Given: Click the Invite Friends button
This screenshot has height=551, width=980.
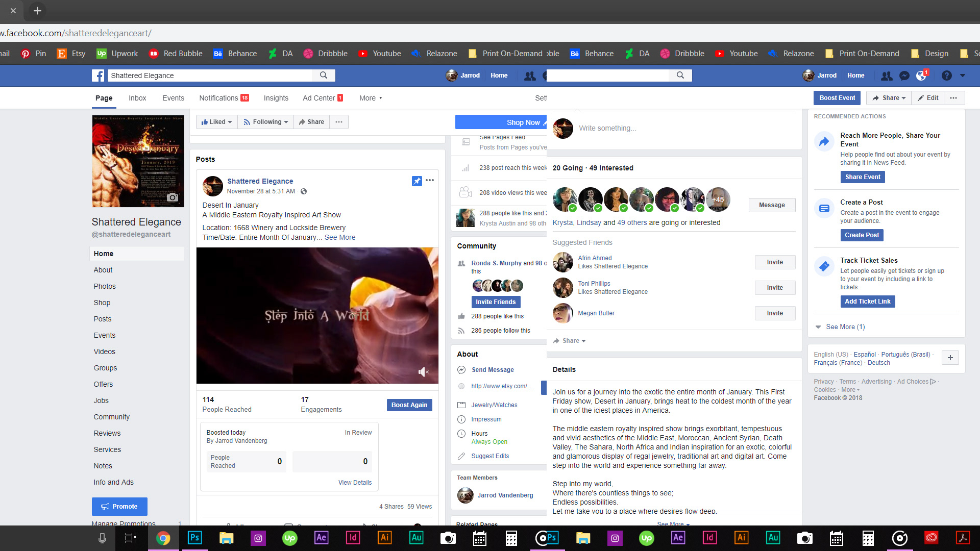Looking at the screenshot, I should 496,302.
